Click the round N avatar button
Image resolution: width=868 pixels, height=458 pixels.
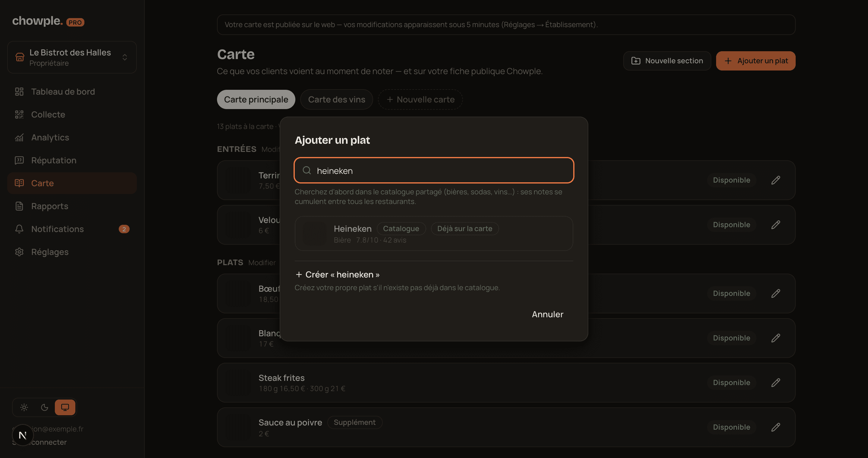click(x=23, y=435)
